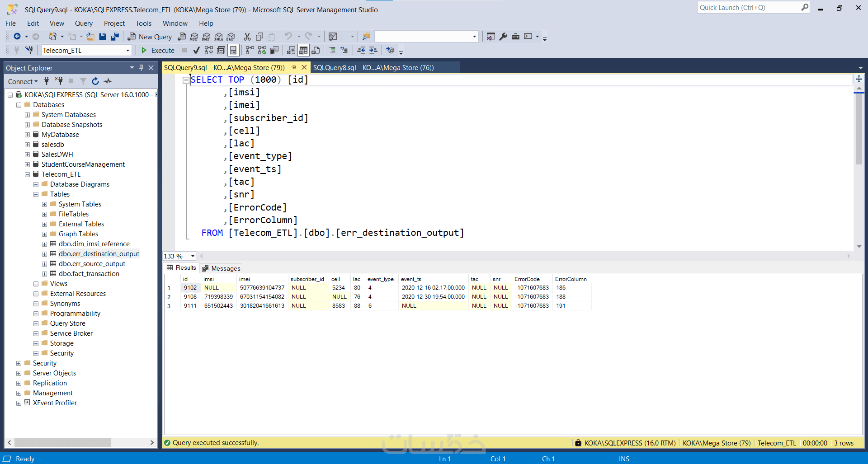Image resolution: width=868 pixels, height=464 pixels.
Task: Expand the dbo.fact_transaction table node
Action: coord(44,274)
